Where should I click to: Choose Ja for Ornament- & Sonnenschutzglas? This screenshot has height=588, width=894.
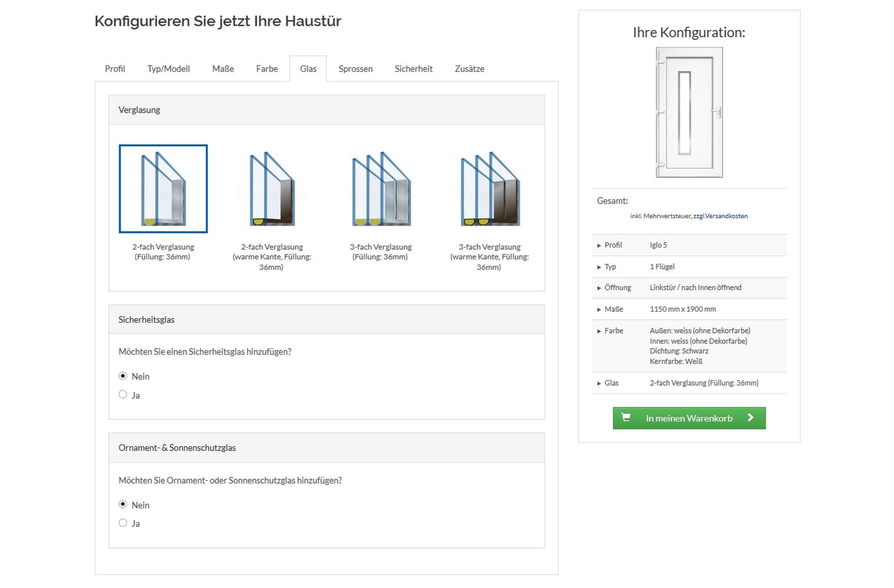[x=123, y=523]
